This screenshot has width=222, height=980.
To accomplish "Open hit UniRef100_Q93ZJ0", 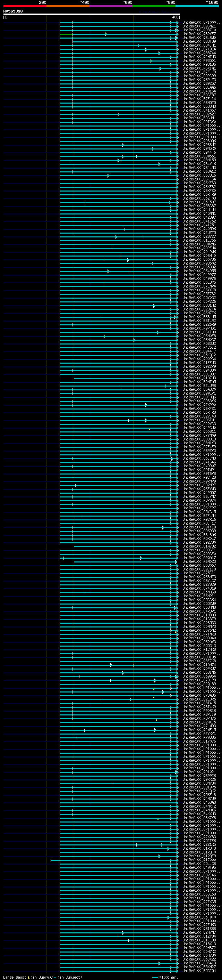I will pos(199,30).
